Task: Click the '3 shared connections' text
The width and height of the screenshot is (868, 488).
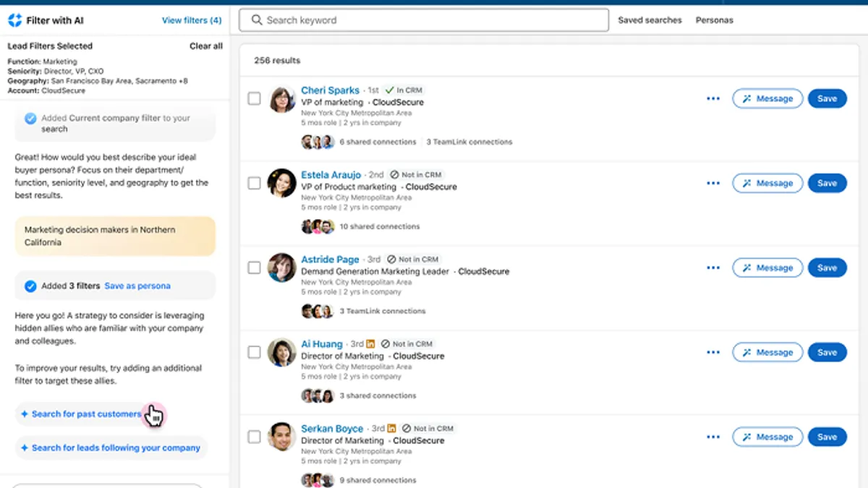Action: point(378,396)
